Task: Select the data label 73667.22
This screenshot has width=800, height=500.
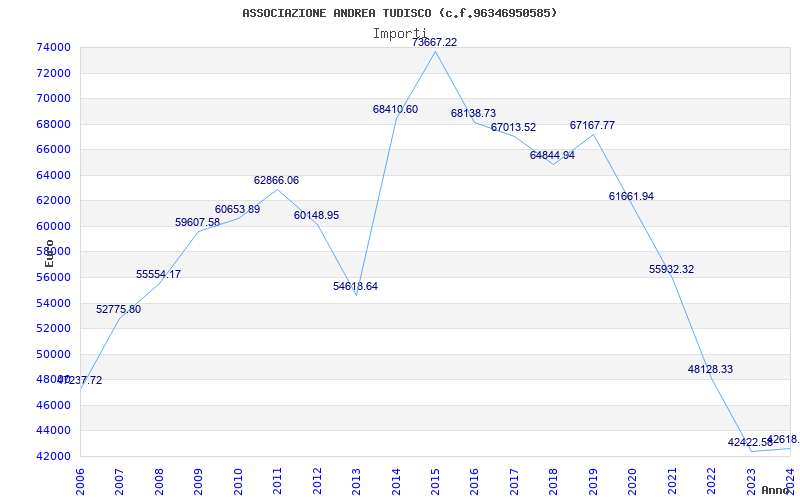Action: [435, 42]
